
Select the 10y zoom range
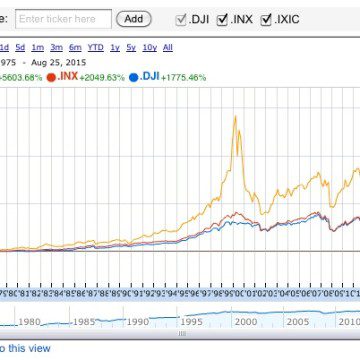point(150,48)
